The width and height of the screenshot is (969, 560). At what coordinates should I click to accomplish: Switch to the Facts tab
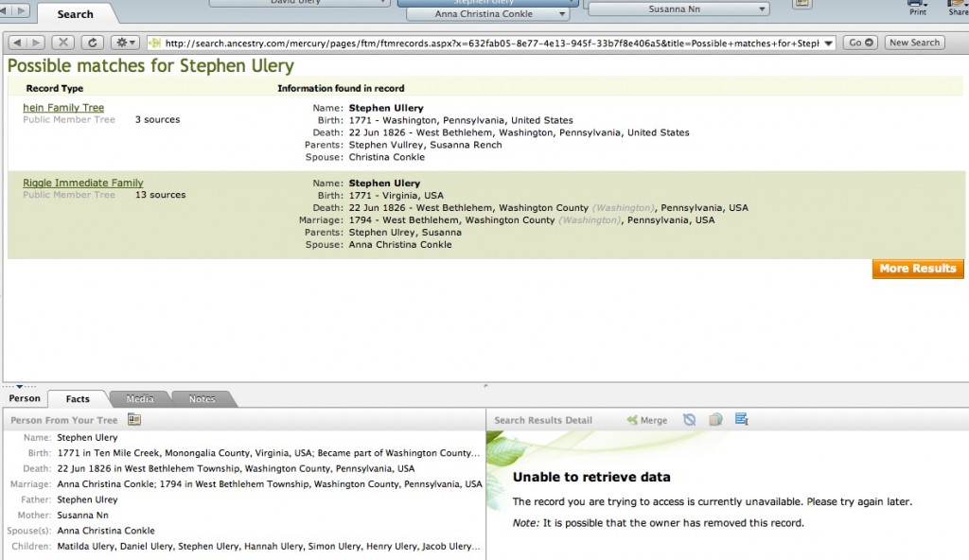tap(78, 398)
